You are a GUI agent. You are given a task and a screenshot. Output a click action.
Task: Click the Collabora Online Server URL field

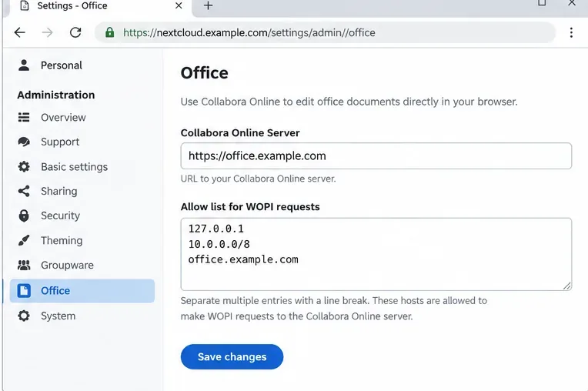click(376, 155)
